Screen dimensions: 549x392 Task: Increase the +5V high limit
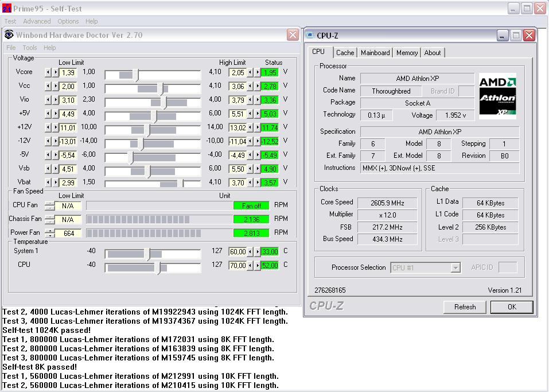[x=258, y=114]
